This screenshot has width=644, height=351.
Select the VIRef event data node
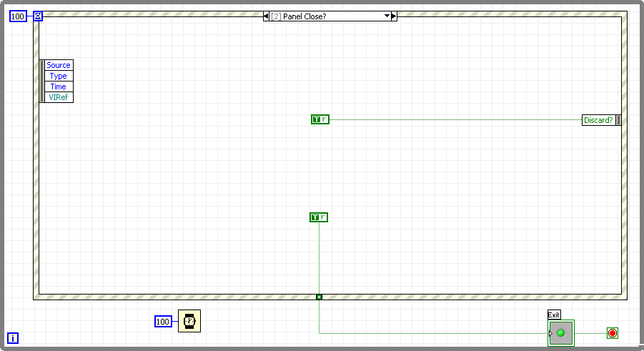pyautogui.click(x=59, y=97)
